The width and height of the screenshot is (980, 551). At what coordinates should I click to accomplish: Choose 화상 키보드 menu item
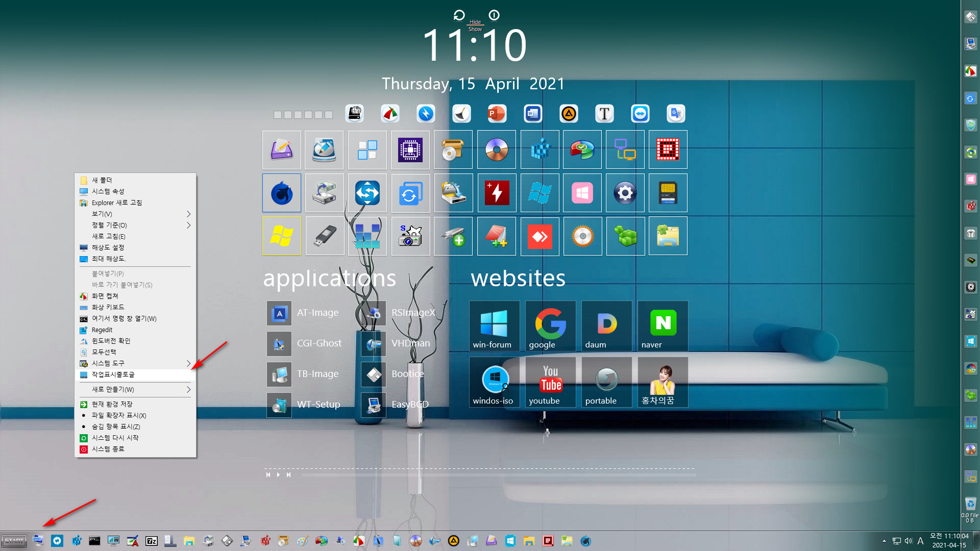tap(135, 307)
